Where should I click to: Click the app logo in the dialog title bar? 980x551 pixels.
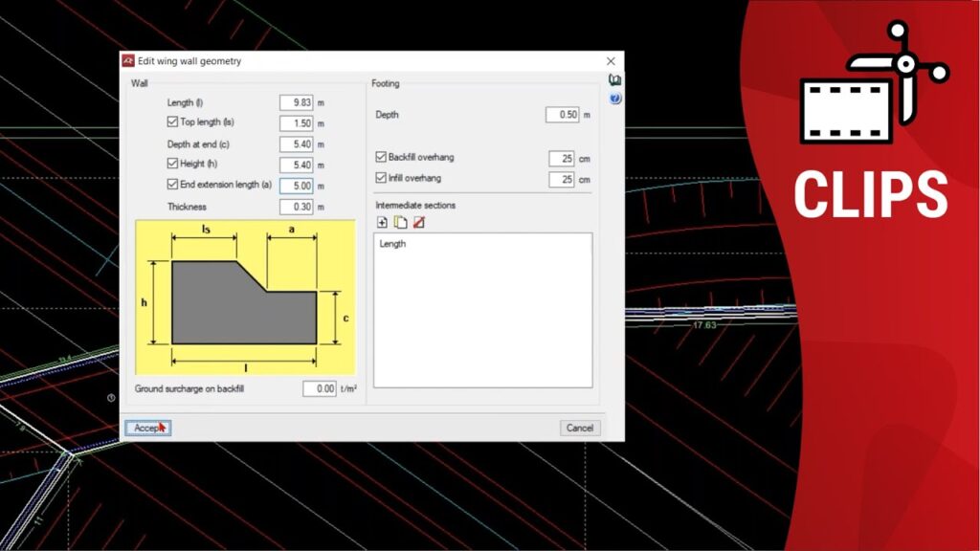click(x=128, y=61)
